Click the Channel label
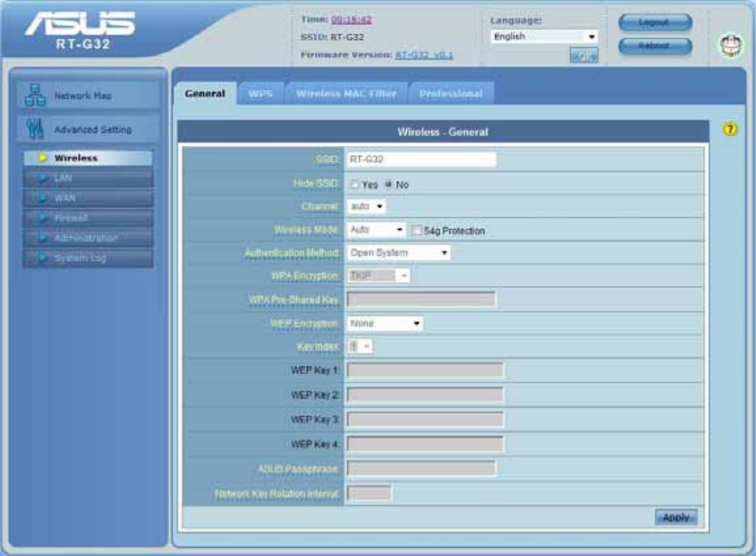The height and width of the screenshot is (556, 756). (320, 206)
